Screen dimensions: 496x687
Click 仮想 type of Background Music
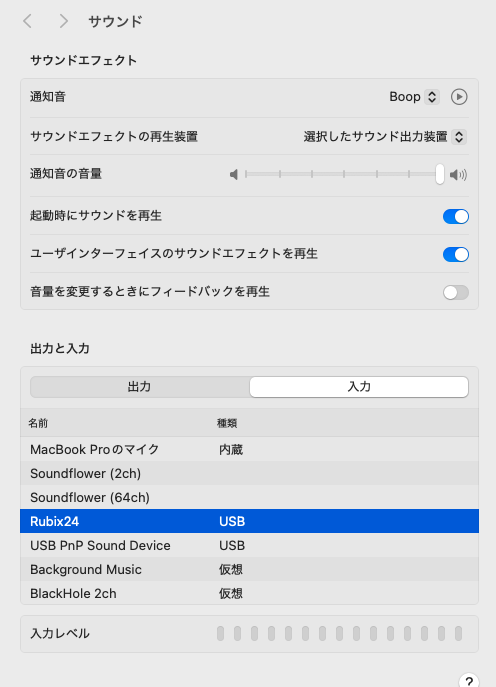tap(231, 570)
